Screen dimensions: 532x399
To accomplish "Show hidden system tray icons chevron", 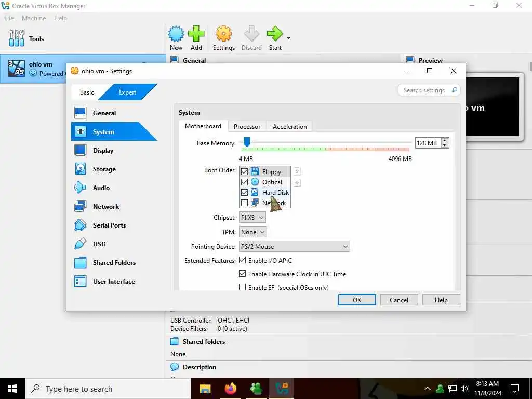I will [x=428, y=389].
